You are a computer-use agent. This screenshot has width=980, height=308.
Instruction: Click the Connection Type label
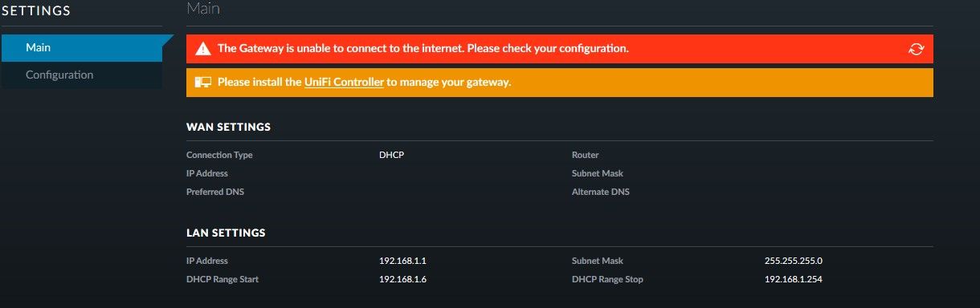click(219, 155)
